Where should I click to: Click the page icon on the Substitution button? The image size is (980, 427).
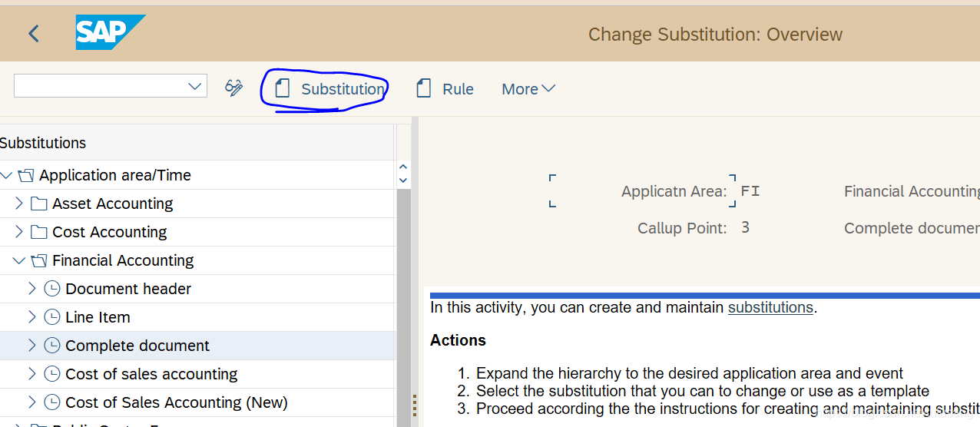point(283,88)
